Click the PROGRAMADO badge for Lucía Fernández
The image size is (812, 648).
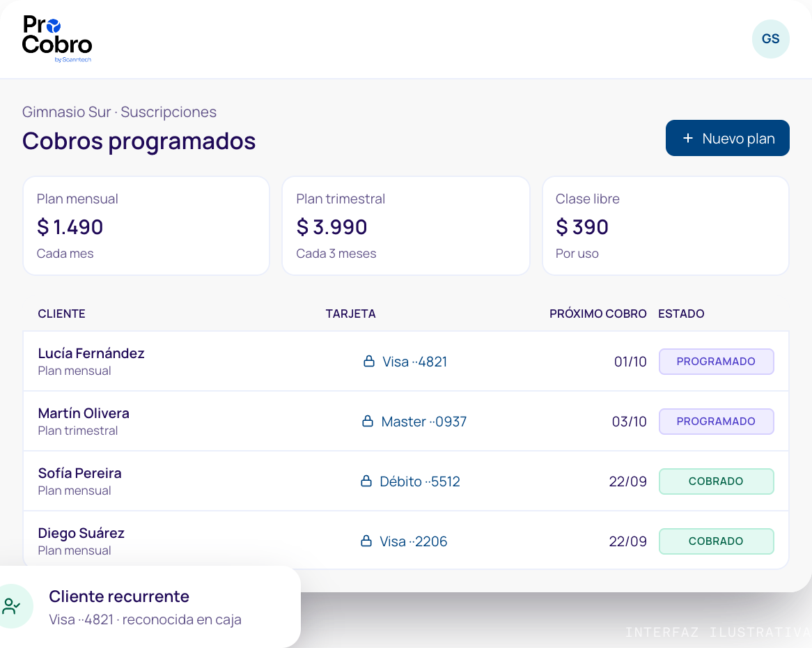(716, 362)
